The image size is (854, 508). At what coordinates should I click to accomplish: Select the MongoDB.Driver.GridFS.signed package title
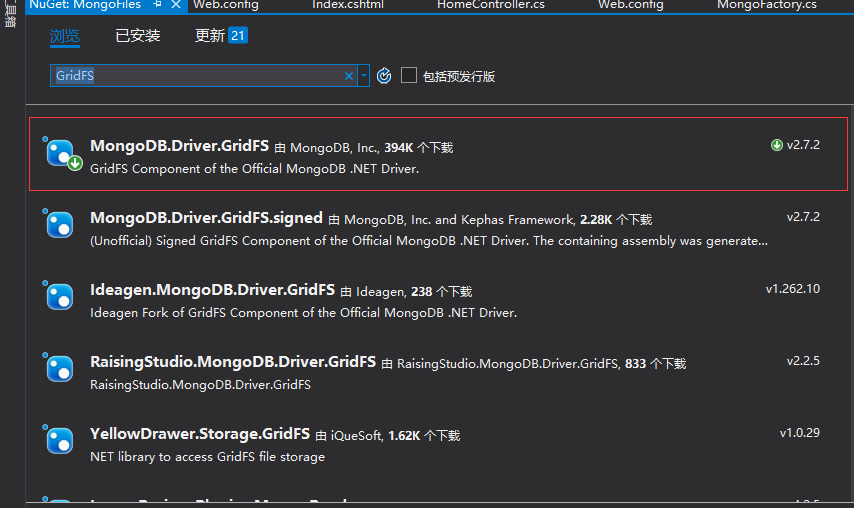point(206,218)
